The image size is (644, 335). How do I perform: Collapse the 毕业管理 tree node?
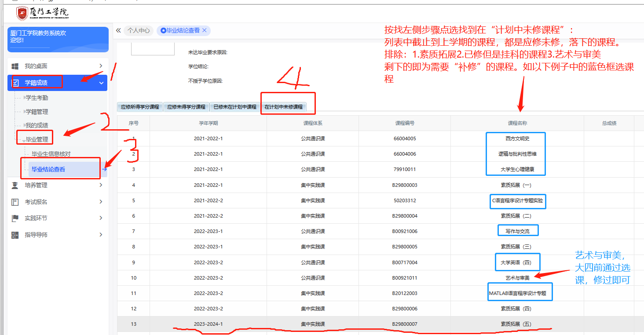(24, 140)
